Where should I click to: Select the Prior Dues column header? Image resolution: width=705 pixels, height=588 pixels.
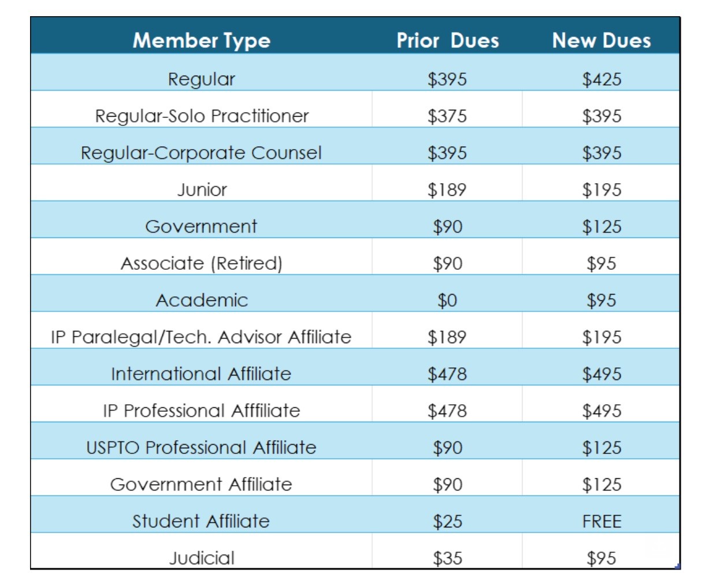tap(447, 40)
